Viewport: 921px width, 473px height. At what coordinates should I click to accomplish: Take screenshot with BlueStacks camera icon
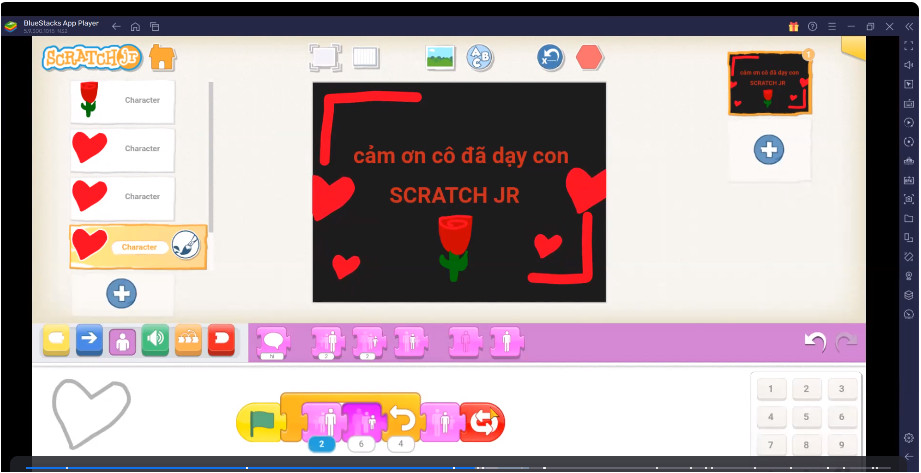[909, 199]
